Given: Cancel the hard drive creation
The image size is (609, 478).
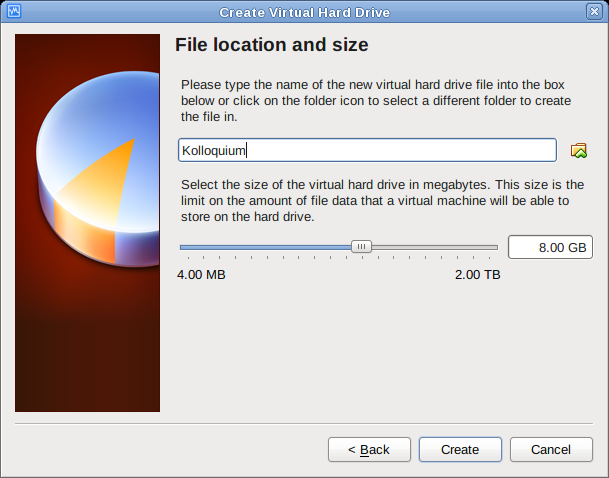Looking at the screenshot, I should 551,450.
